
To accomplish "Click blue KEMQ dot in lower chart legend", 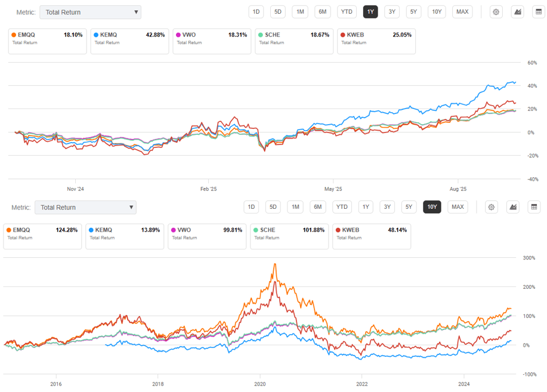I will (x=91, y=230).
